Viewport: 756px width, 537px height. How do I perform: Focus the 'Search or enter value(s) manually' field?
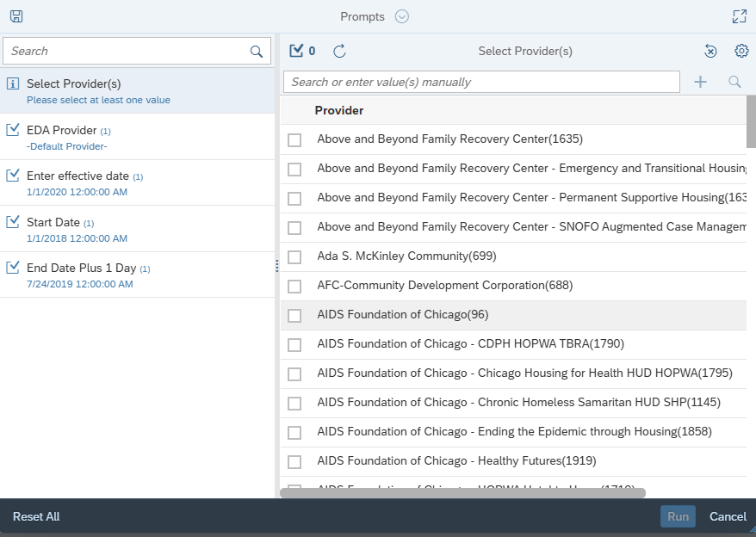(481, 82)
